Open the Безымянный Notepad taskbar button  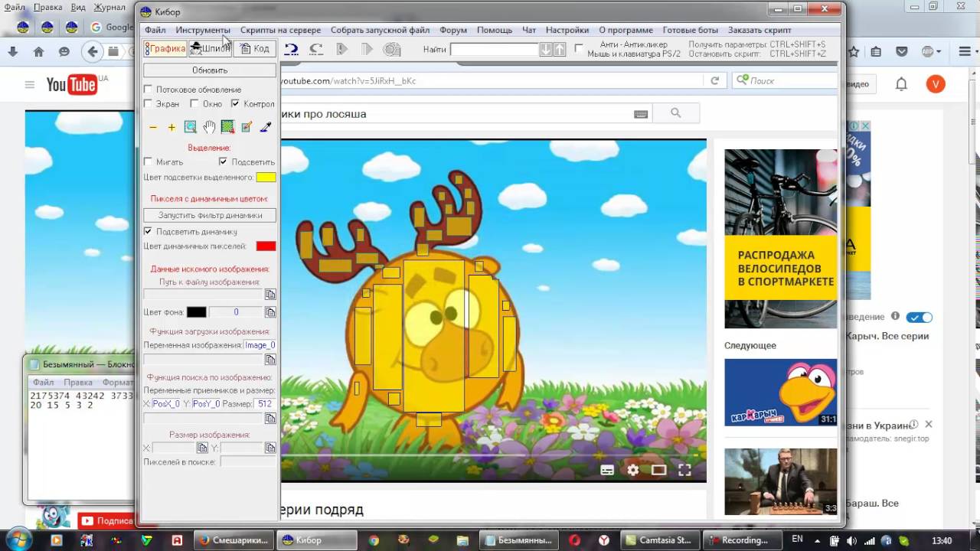pos(518,540)
